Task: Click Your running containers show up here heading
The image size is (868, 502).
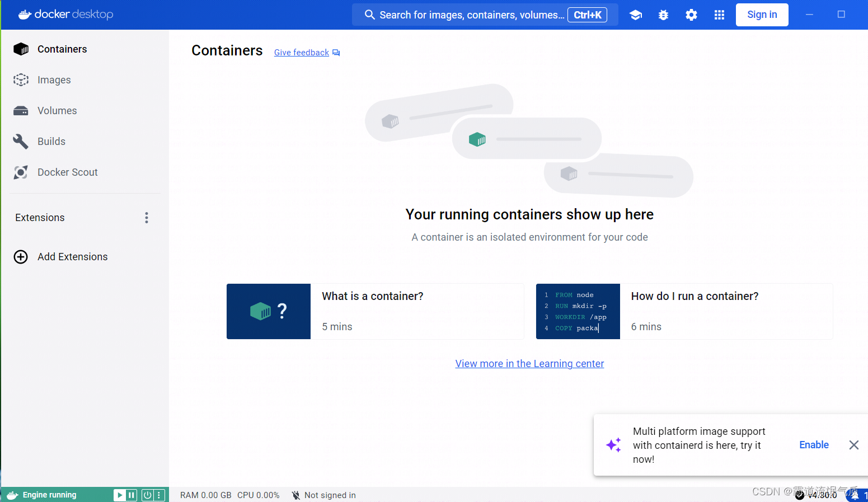Action: [x=529, y=214]
